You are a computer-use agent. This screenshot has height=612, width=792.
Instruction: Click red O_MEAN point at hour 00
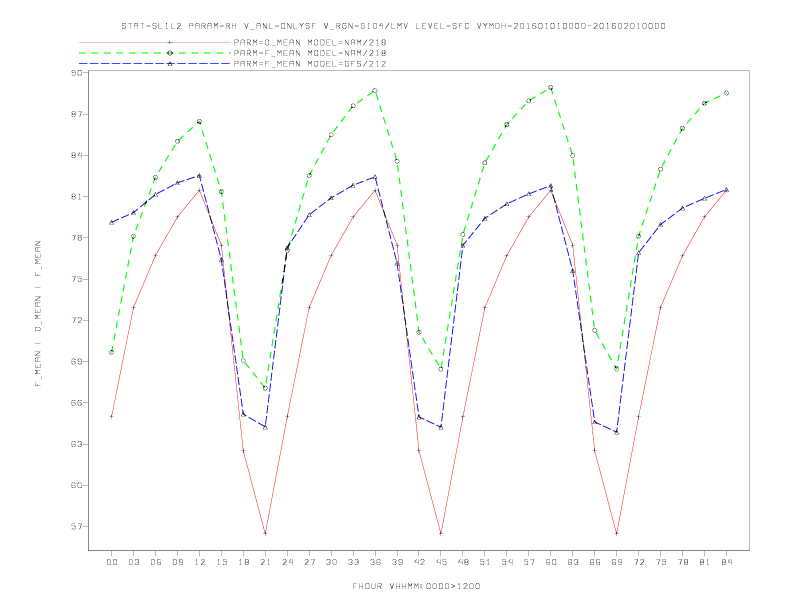click(x=112, y=417)
